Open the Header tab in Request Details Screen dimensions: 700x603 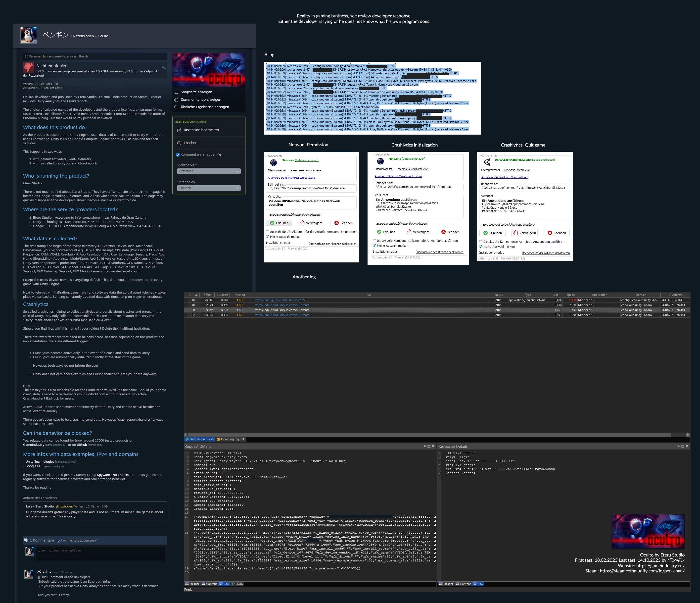pos(192,584)
